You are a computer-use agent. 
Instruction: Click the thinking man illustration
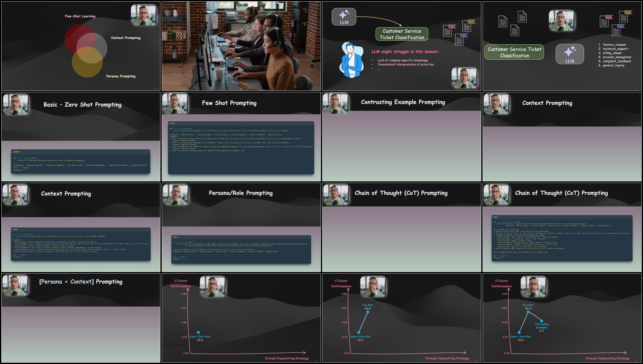[x=351, y=60]
